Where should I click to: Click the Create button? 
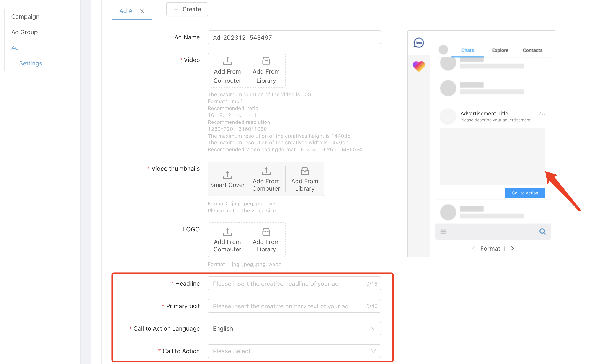[187, 9]
